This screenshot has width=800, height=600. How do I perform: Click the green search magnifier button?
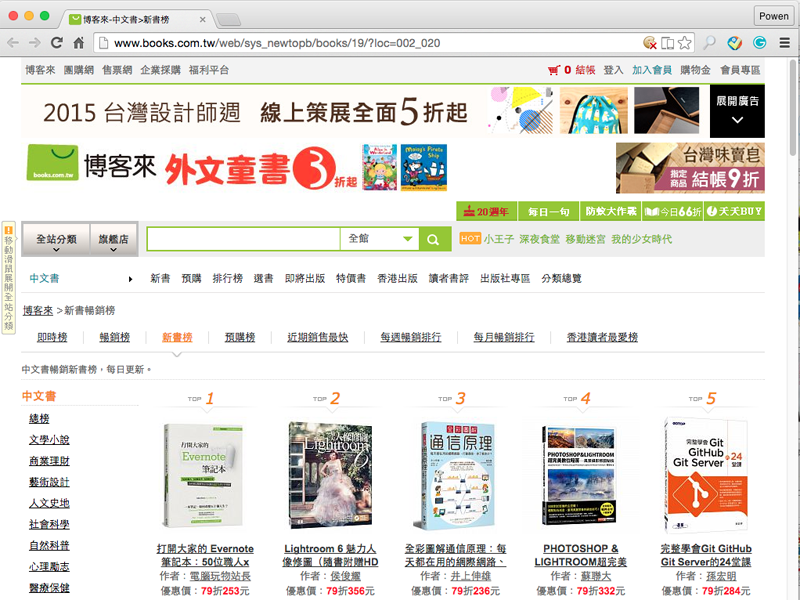tap(433, 239)
